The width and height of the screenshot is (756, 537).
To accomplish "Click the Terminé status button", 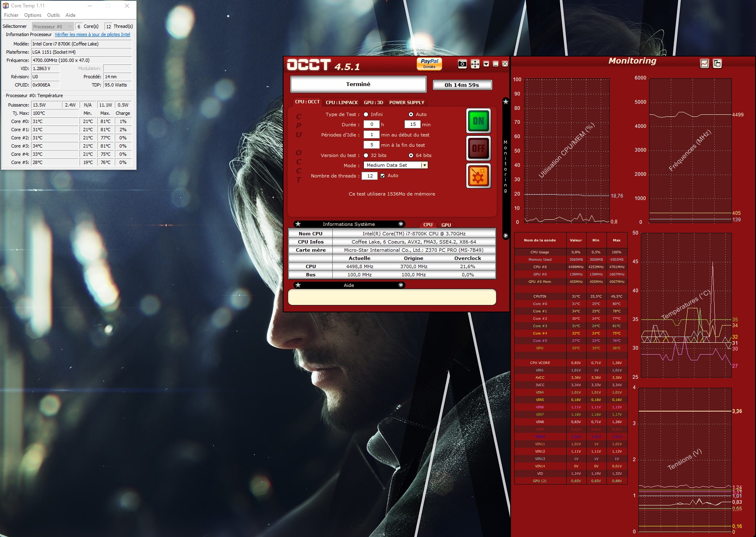I will click(x=358, y=84).
